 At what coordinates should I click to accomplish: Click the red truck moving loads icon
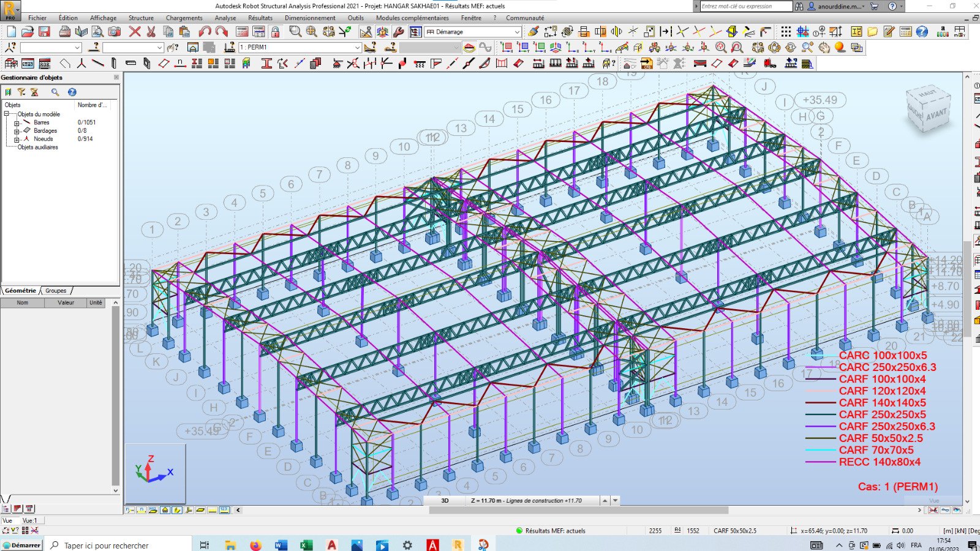click(x=770, y=63)
